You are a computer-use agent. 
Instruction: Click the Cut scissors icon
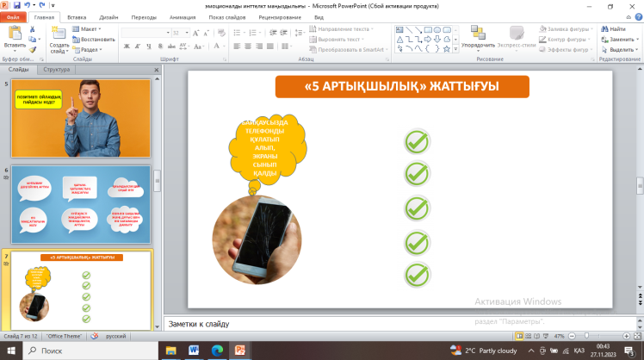coord(34,29)
